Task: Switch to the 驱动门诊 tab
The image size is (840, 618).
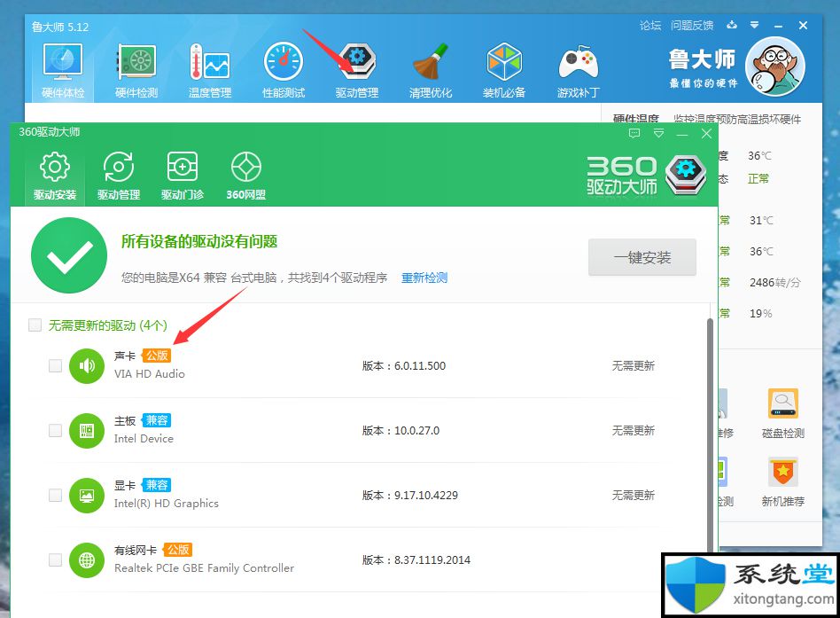Action: [183, 176]
